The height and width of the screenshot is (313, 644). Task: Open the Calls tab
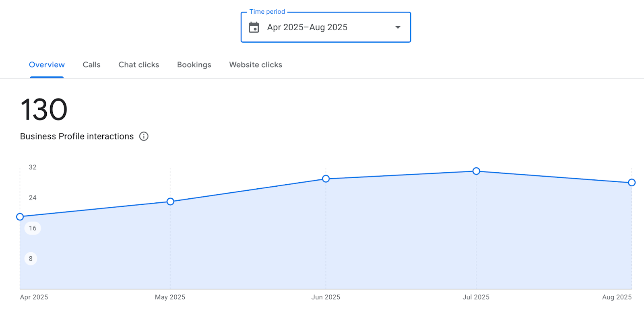(91, 65)
